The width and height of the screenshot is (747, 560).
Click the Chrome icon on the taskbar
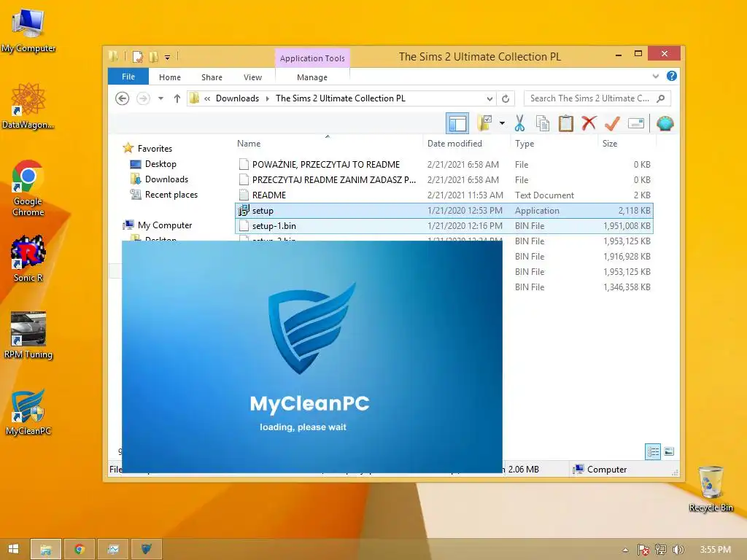click(79, 549)
